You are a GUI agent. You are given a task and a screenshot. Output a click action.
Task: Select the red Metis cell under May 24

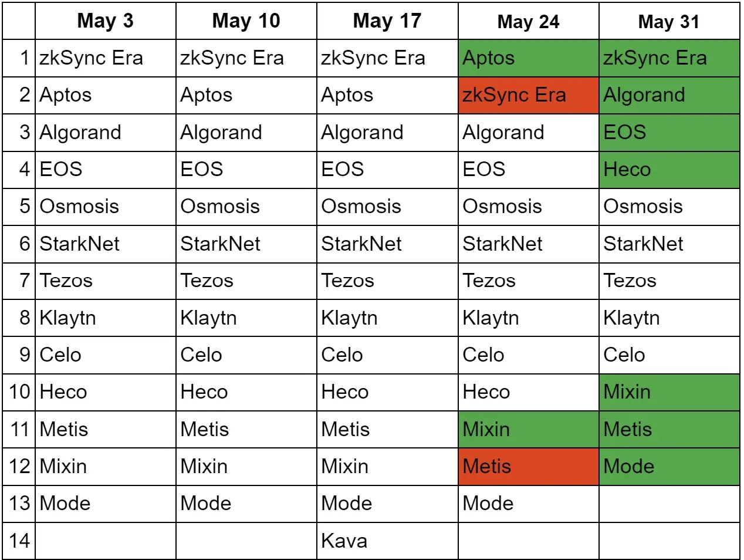pos(528,467)
